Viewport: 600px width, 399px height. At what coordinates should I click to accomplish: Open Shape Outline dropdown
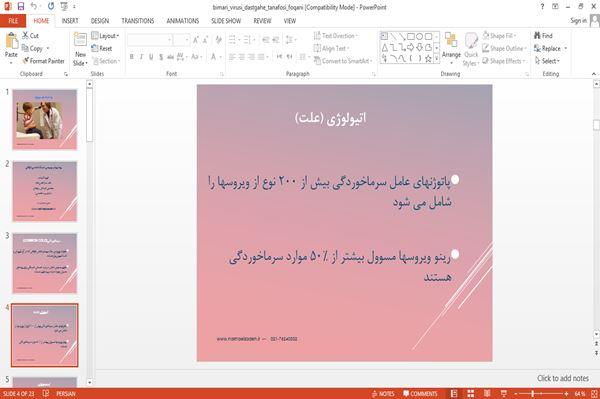[504, 48]
